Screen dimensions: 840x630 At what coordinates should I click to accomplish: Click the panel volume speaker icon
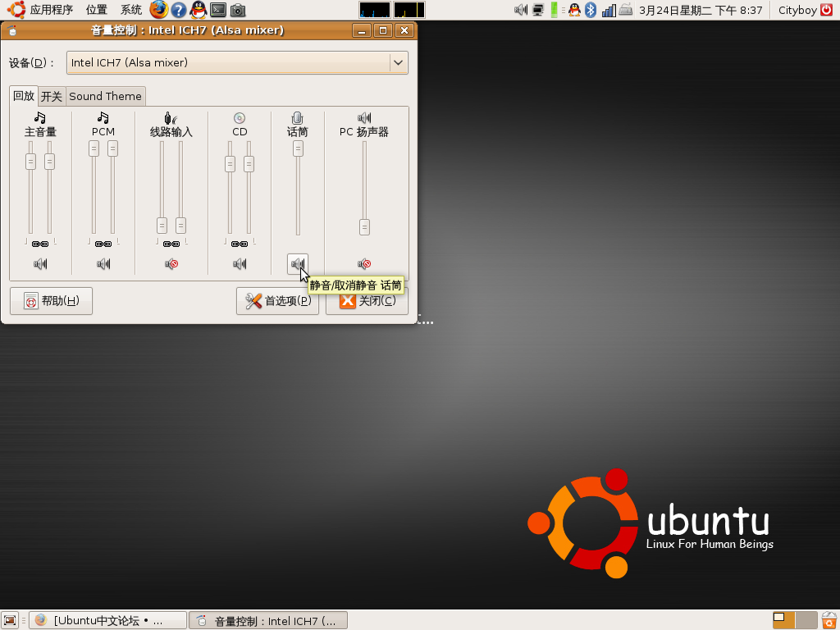(x=521, y=10)
